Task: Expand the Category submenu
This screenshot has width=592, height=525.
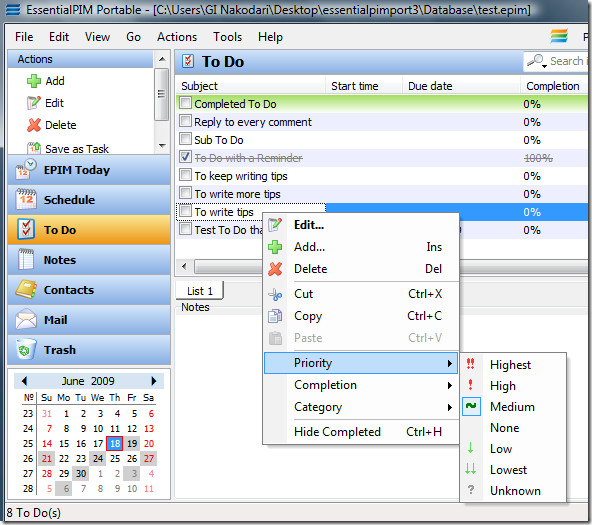Action: point(361,407)
